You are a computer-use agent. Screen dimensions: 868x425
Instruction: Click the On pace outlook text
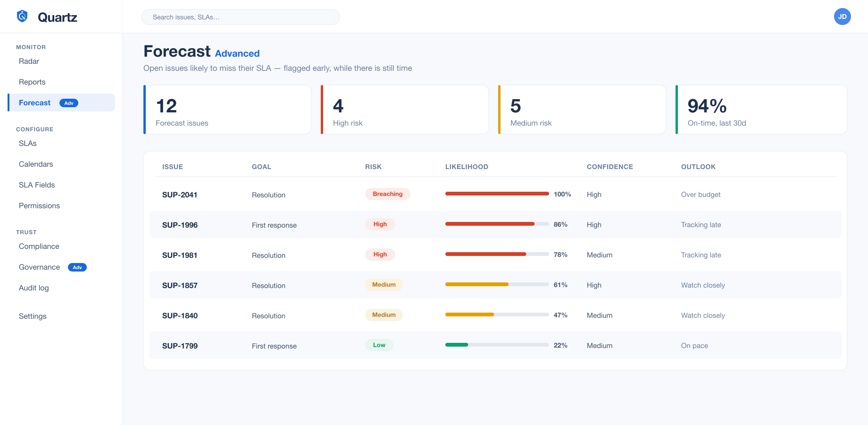pos(694,346)
